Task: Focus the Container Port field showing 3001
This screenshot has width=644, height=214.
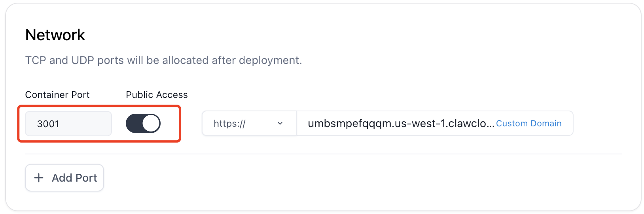Action: pos(68,124)
